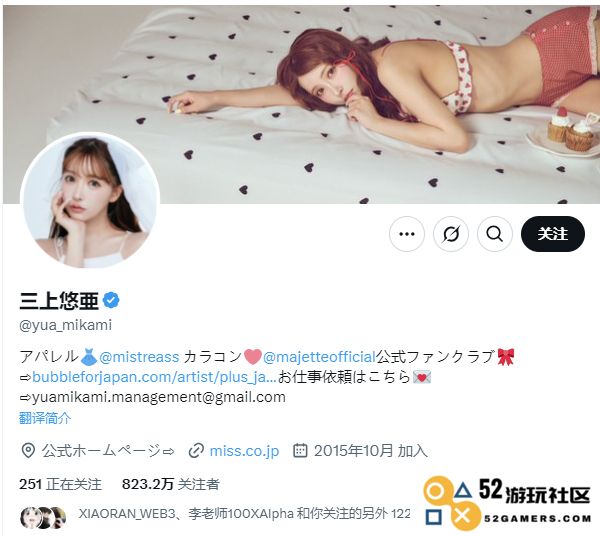Open the header banner image
The height and width of the screenshot is (536, 600).
[x=302, y=104]
